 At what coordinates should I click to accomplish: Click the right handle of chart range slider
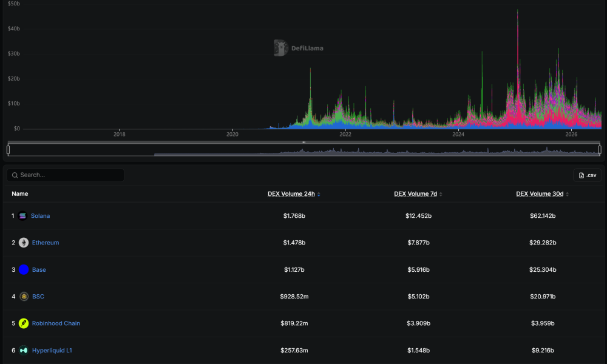[x=600, y=149]
